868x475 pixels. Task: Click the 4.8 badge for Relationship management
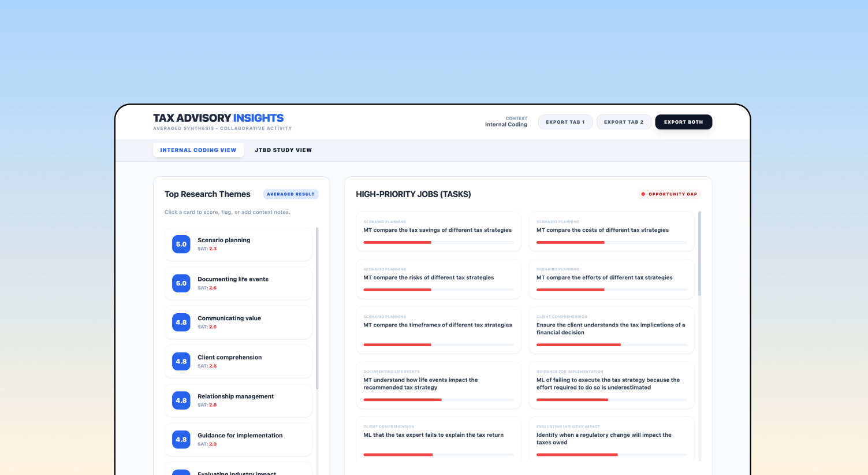point(181,400)
